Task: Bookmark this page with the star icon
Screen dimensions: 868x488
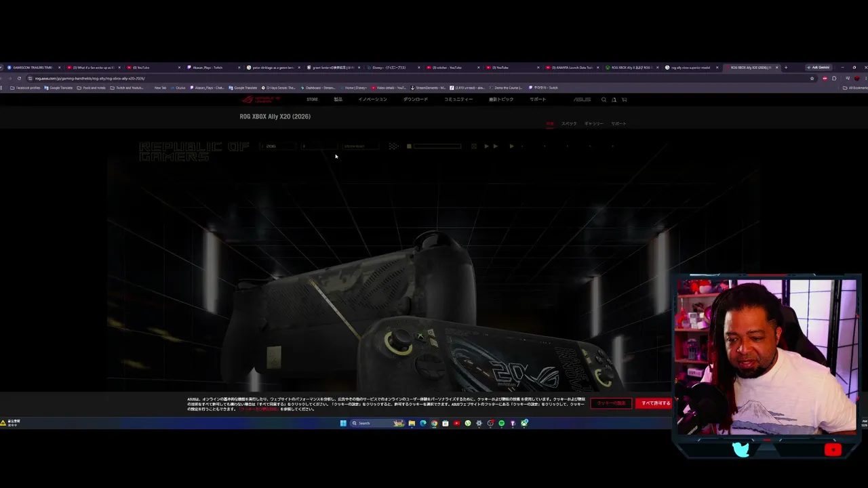Action: [x=812, y=78]
